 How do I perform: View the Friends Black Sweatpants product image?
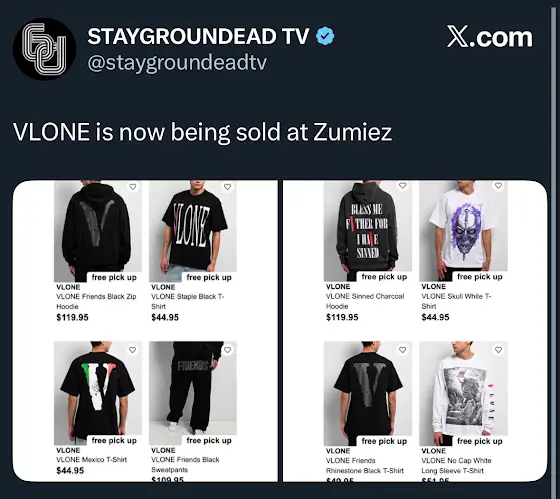(193, 393)
